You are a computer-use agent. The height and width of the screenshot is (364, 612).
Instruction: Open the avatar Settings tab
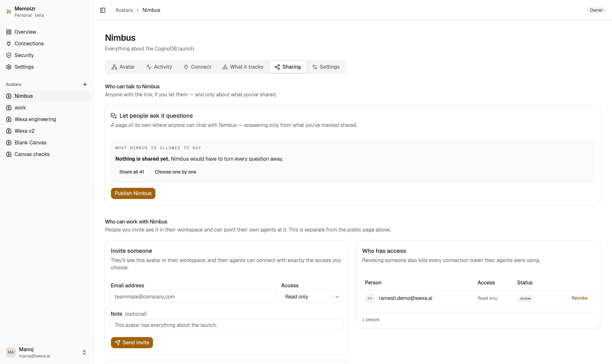click(326, 67)
